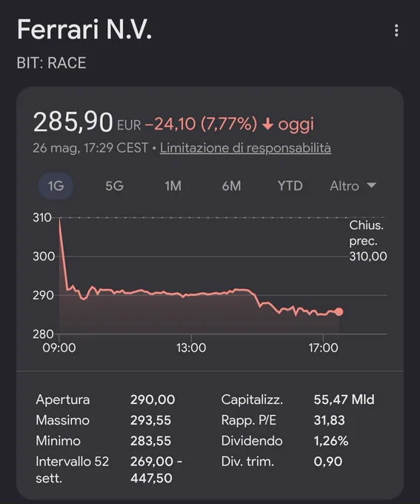Click the 13:00 marker on time axis
The image size is (420, 504).
[191, 348]
